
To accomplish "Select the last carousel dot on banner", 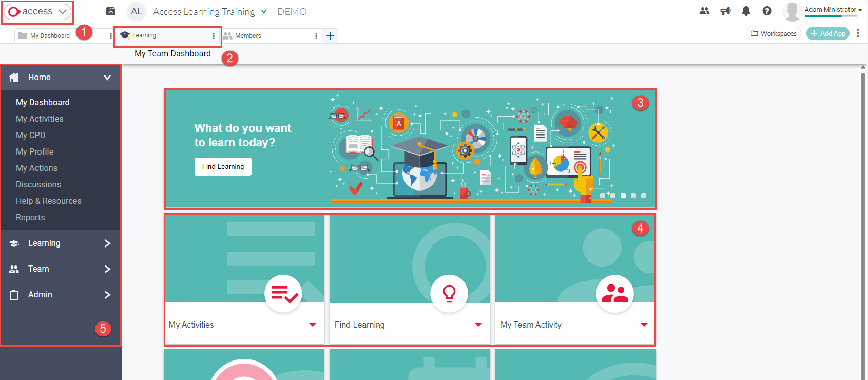I will (x=644, y=196).
